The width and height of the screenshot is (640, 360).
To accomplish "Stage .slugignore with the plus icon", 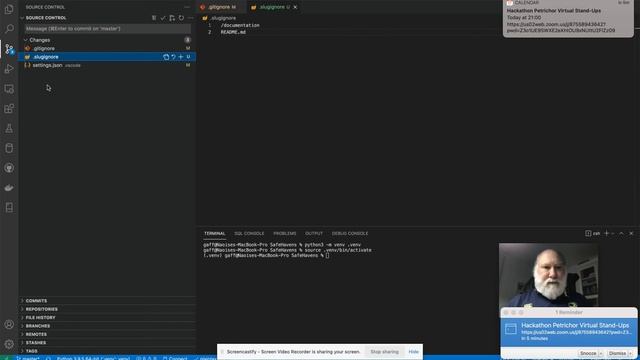I will point(180,57).
